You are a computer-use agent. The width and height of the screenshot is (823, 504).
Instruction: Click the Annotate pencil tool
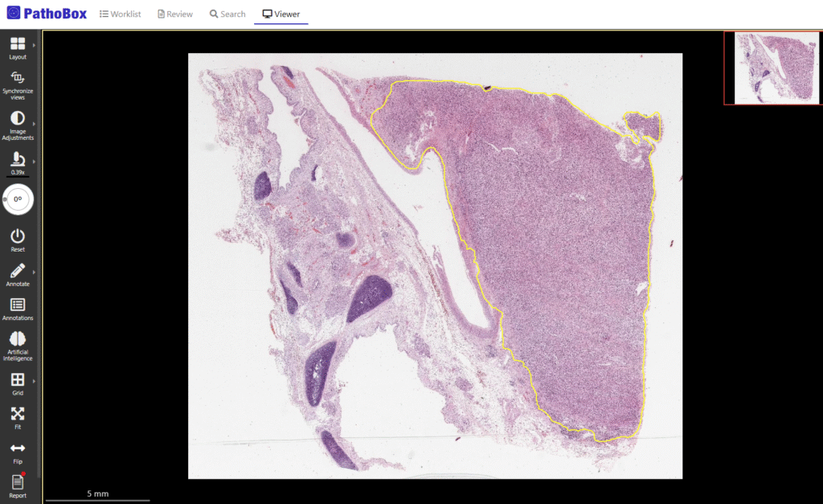pyautogui.click(x=16, y=273)
